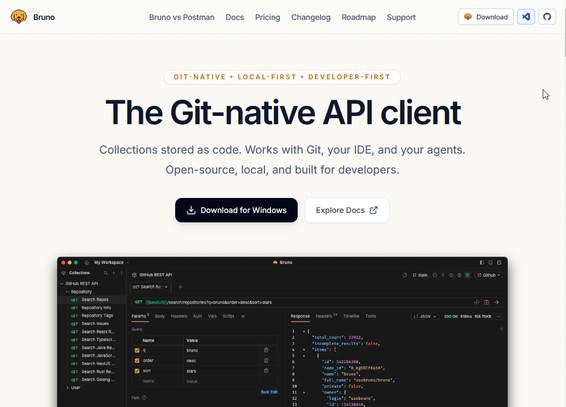This screenshot has height=407, width=566.
Task: Open the Collections three-dot kebab menu
Action: [x=121, y=273]
